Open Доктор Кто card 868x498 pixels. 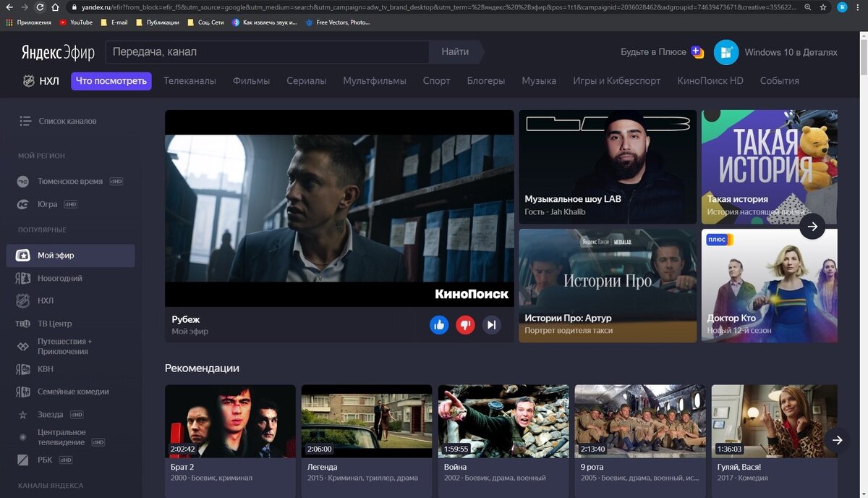click(770, 286)
